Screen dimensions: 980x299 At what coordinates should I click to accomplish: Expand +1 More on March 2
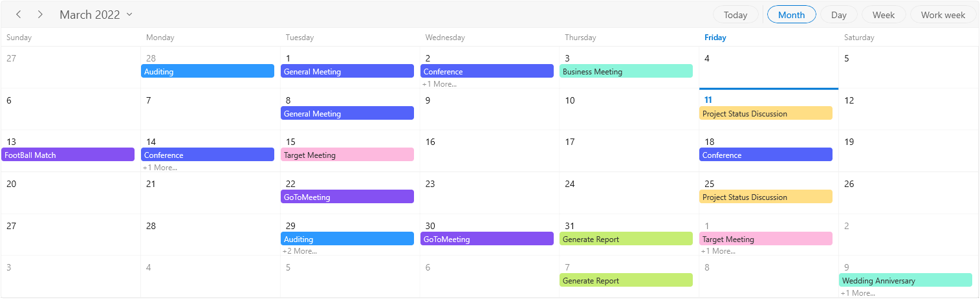pos(439,84)
